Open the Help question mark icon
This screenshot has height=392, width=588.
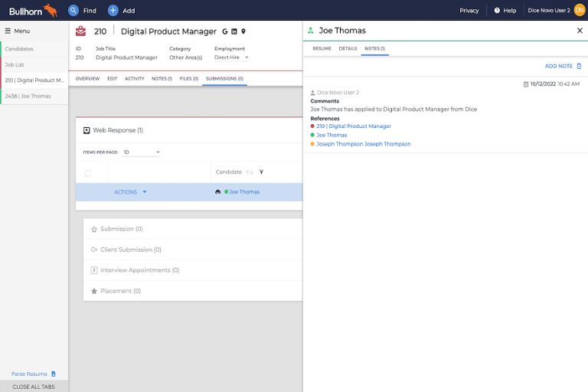(x=497, y=11)
